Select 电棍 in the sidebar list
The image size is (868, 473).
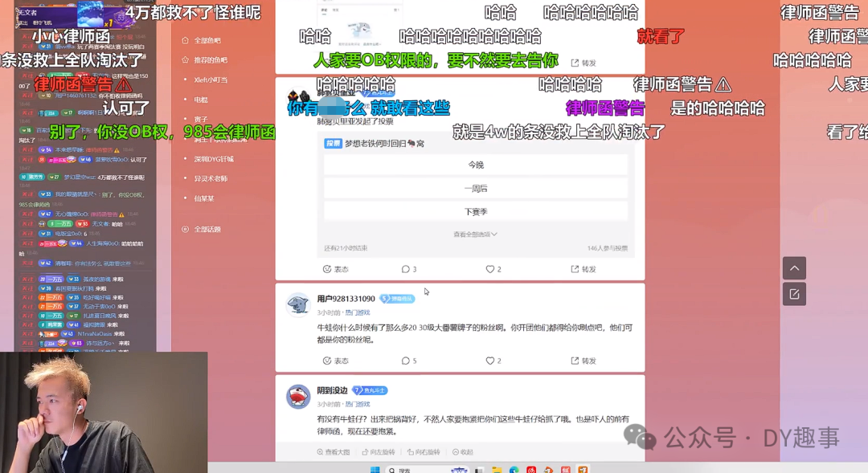pos(200,100)
